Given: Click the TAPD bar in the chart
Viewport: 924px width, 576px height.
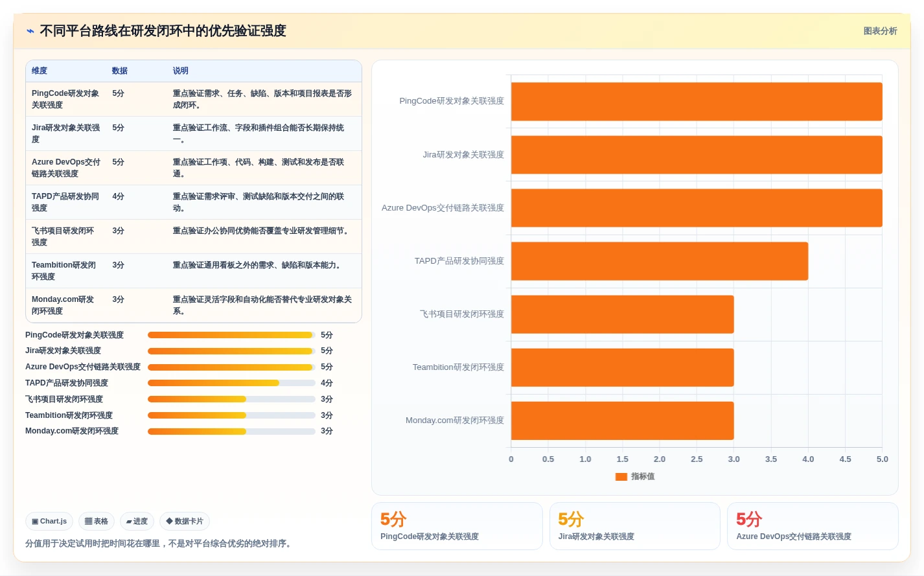Looking at the screenshot, I should click(x=660, y=261).
